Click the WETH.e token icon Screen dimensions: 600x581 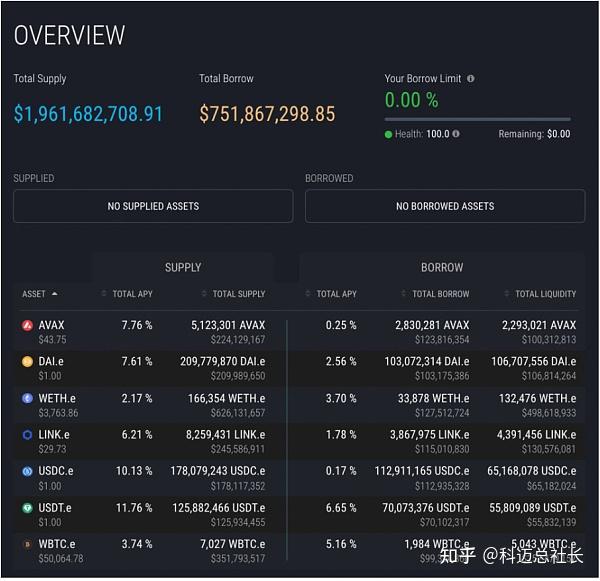tap(27, 398)
